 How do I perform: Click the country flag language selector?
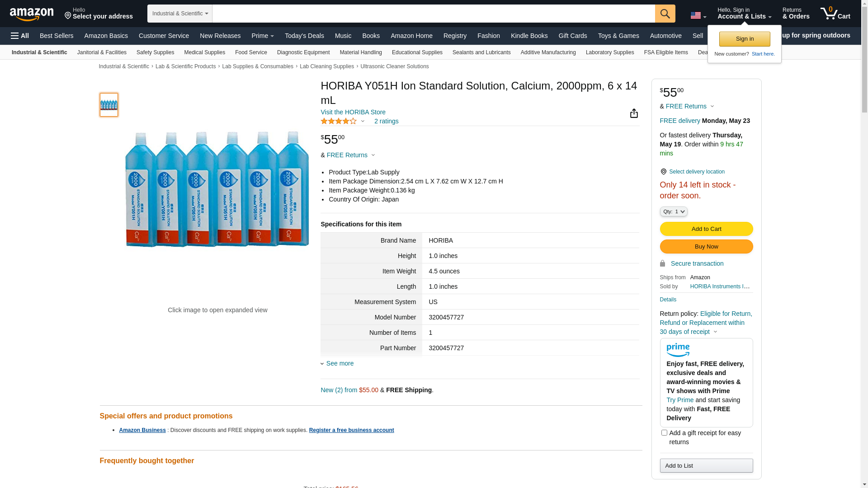coord(698,15)
